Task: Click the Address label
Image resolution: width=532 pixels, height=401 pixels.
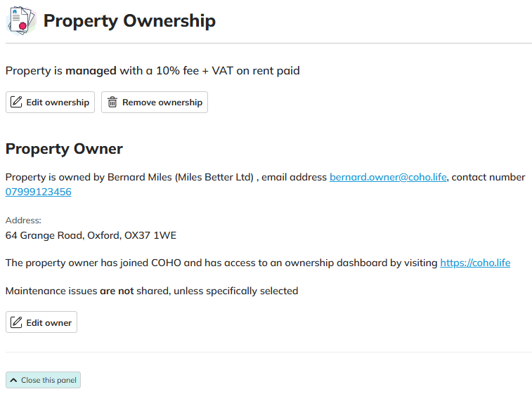Action: pos(23,221)
